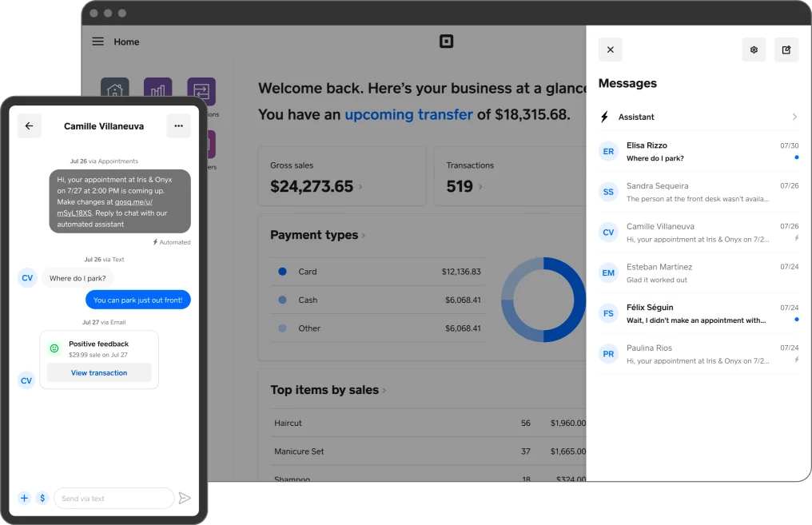
Task: Compose a new message with the pencil icon
Action: (x=786, y=50)
